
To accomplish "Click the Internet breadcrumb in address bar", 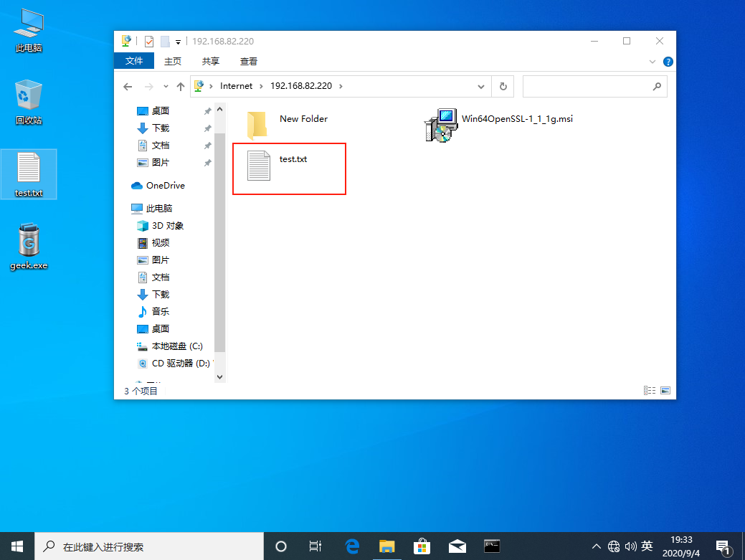I will pyautogui.click(x=236, y=86).
